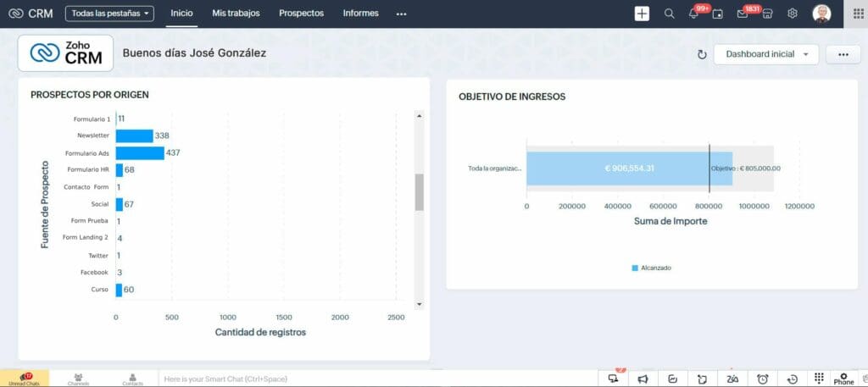Click the Facebook source label
This screenshot has height=387, width=868.
(94, 273)
